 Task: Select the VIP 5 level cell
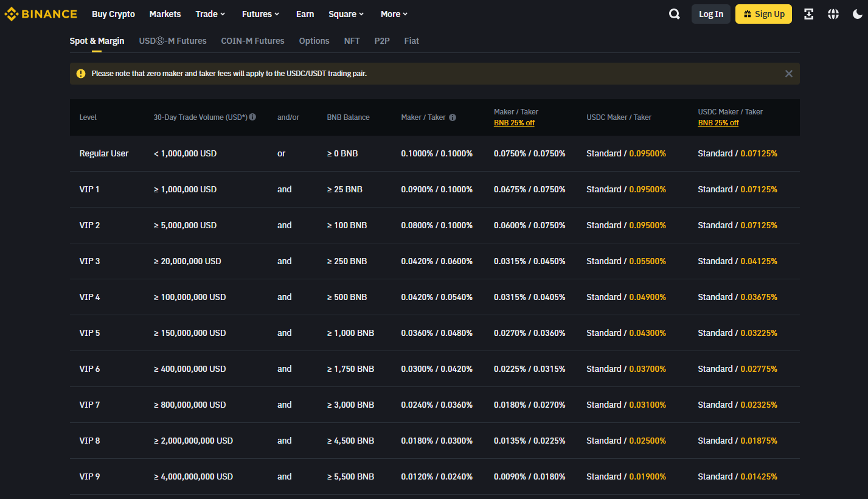point(89,333)
